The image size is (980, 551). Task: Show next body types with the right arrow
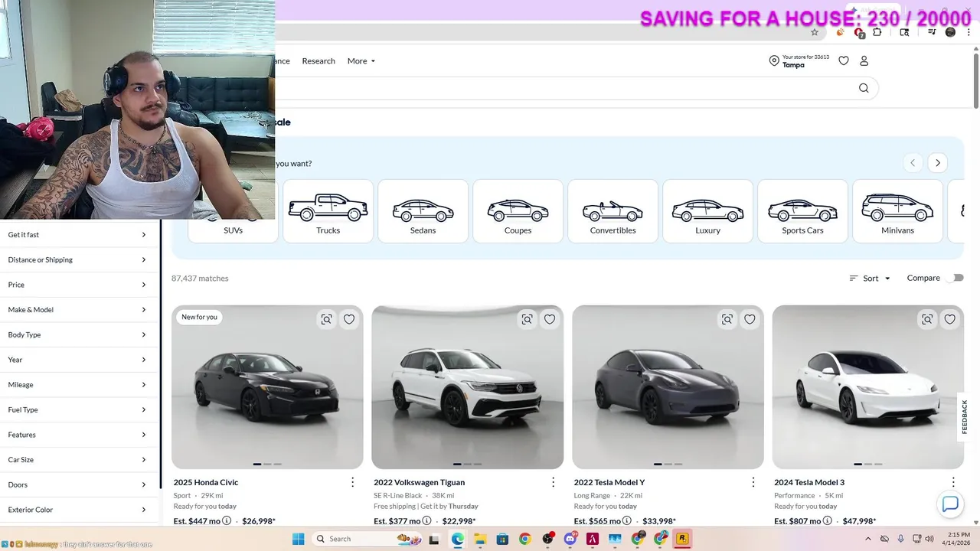(x=938, y=163)
